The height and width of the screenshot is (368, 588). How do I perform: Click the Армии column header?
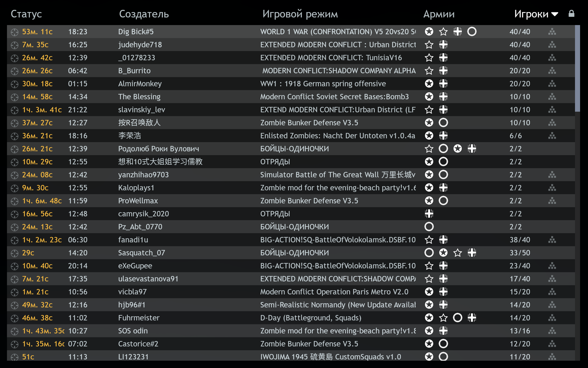pos(439,14)
